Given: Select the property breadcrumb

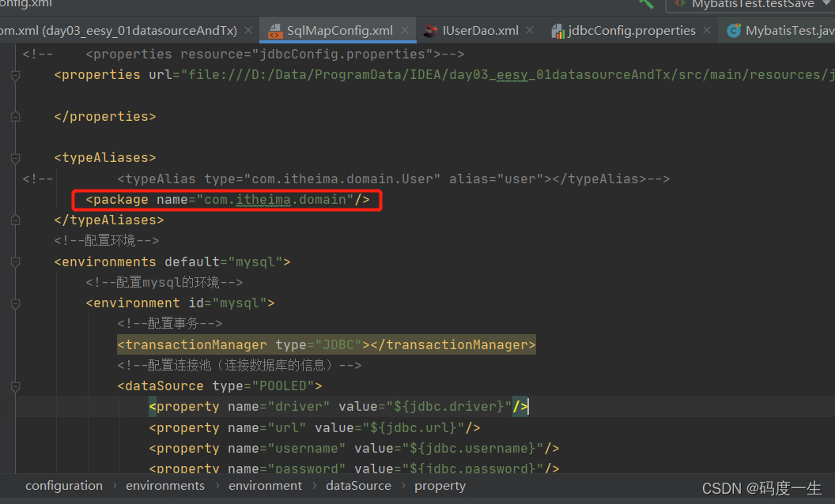Looking at the screenshot, I should [440, 486].
